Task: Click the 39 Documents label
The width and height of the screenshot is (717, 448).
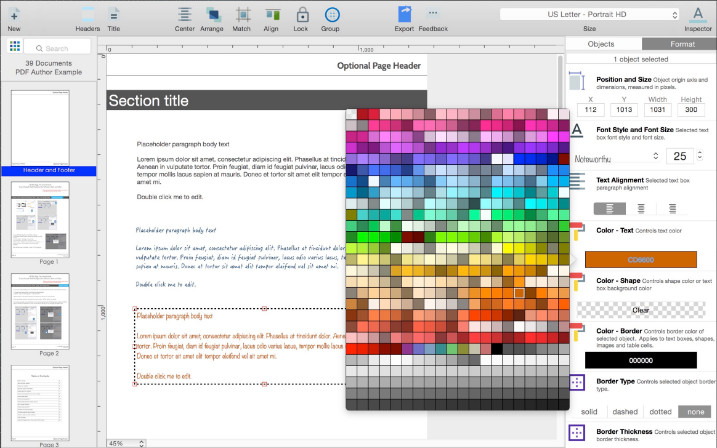Action: (48, 63)
